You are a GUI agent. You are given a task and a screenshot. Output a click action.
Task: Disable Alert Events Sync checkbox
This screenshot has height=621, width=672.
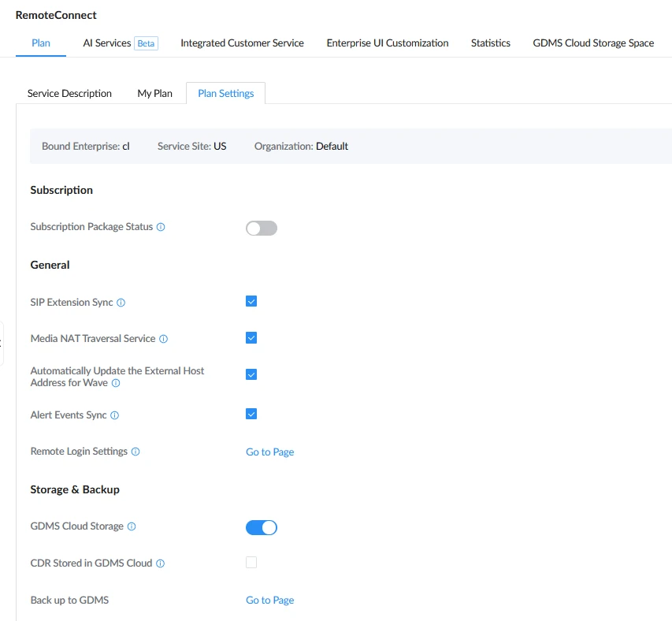[251, 414]
